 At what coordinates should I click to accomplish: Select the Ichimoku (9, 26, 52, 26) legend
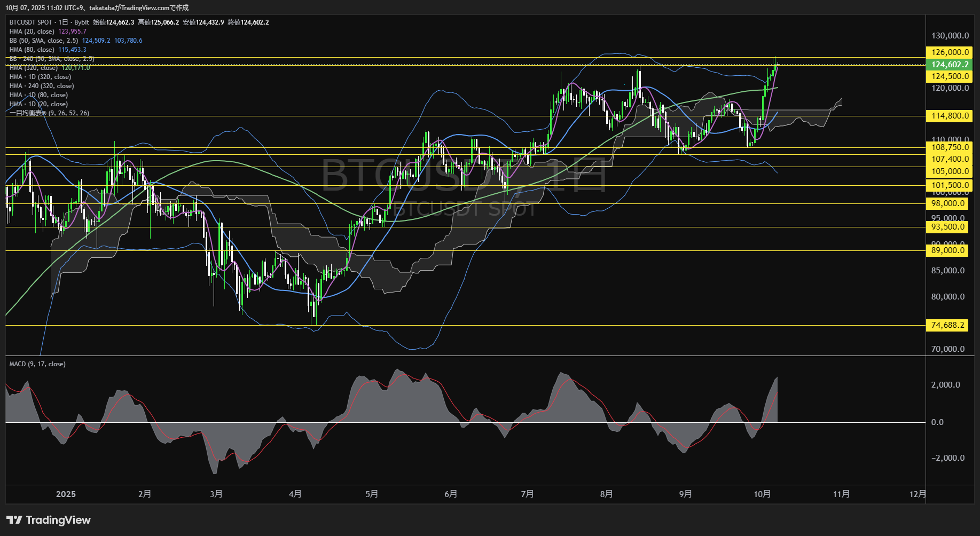click(49, 113)
